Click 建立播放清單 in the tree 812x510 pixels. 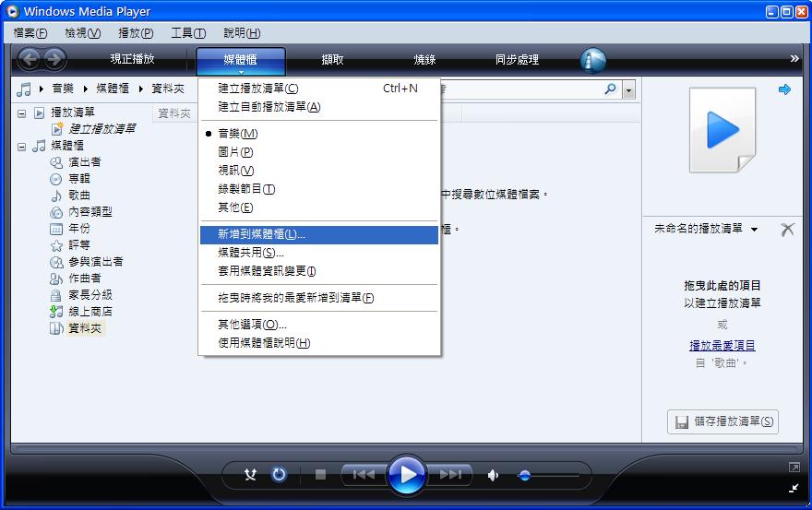[102, 128]
